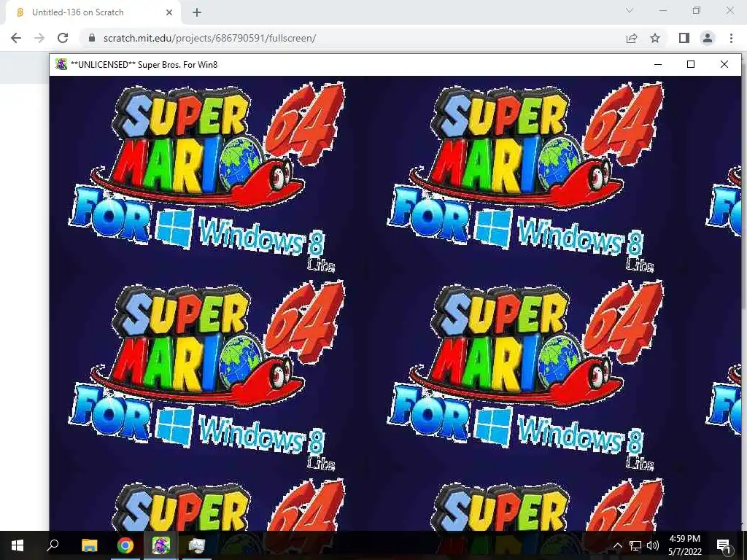The image size is (747, 560).
Task: Maximize the Super Bros. For Win8 window
Action: pyautogui.click(x=691, y=64)
